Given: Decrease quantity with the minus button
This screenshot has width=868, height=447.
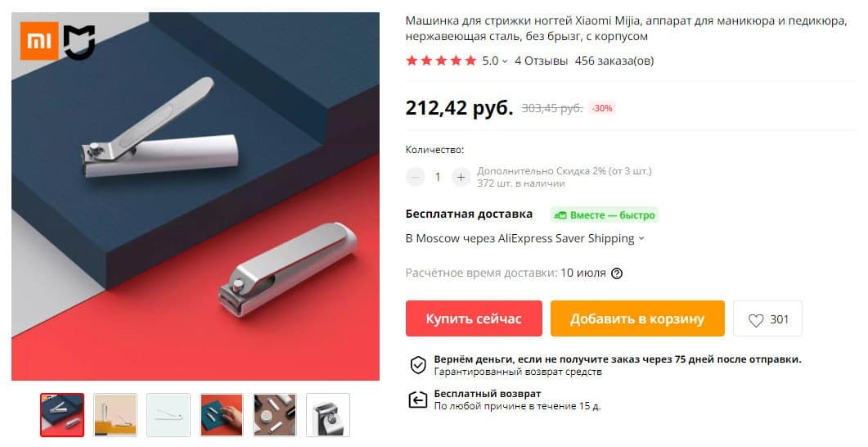Looking at the screenshot, I should click(x=415, y=177).
